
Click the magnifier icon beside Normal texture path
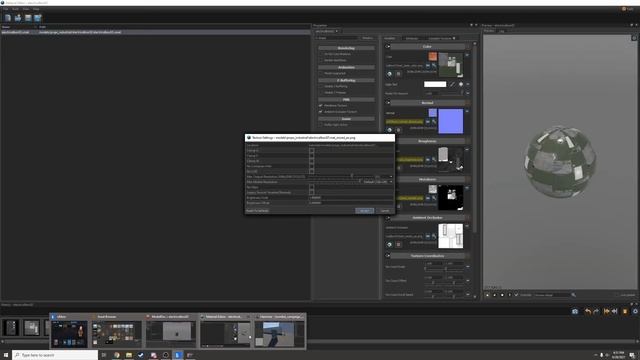434,121
